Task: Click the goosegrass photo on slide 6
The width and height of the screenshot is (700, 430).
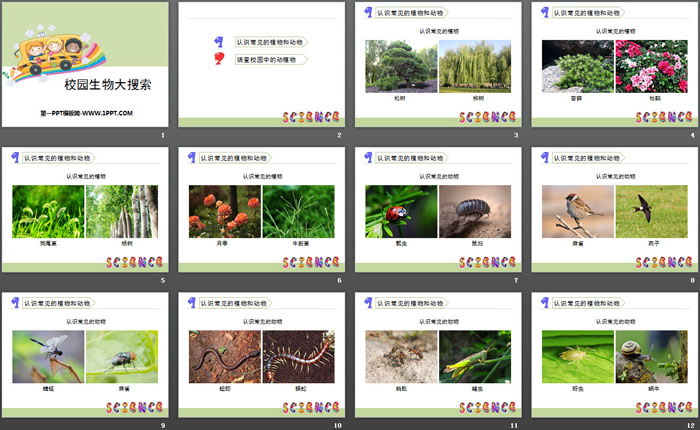Action: [299, 212]
